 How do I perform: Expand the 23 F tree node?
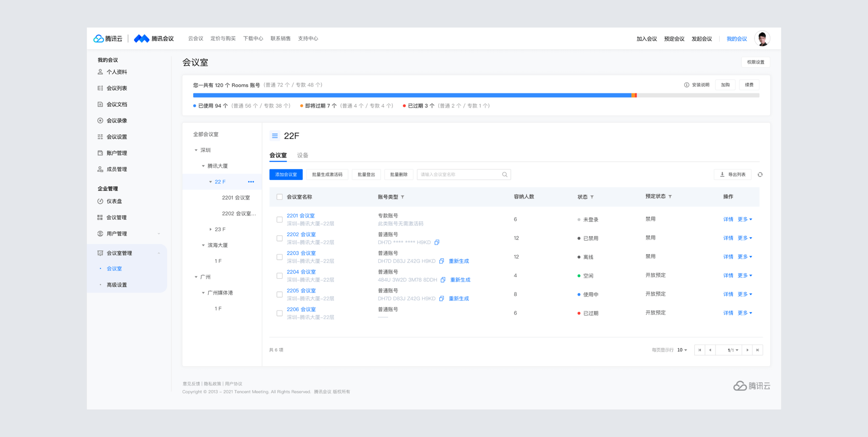[211, 230]
